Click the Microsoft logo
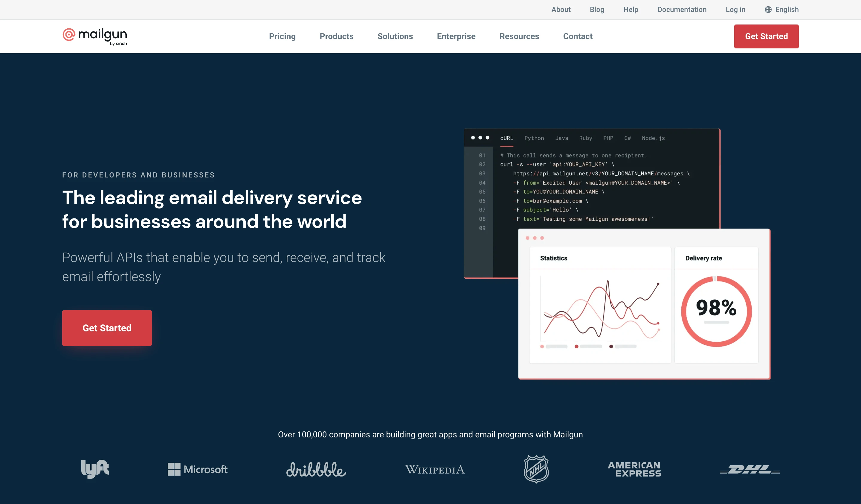Viewport: 861px width, 504px height. tap(198, 469)
